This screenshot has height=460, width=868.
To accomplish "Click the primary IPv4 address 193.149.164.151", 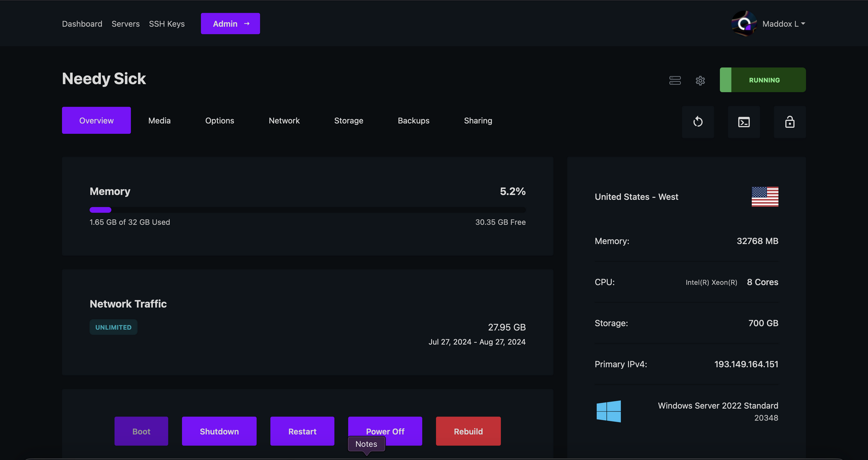I will tap(746, 364).
